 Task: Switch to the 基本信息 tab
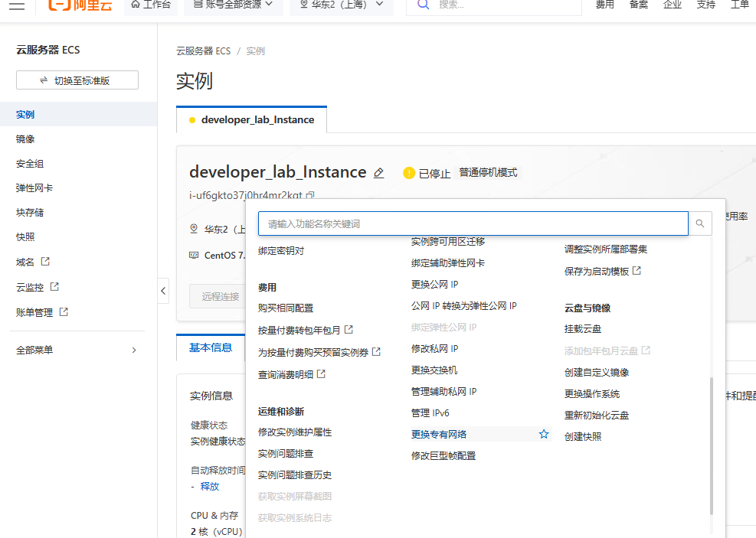click(211, 347)
